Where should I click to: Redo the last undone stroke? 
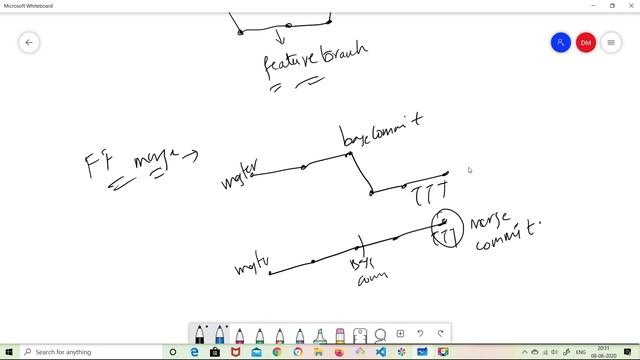(x=440, y=333)
